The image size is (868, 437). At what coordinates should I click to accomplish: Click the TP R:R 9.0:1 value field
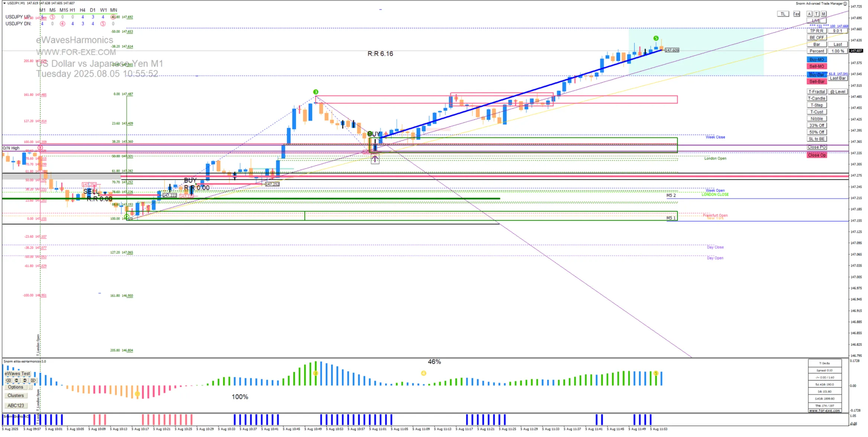[838, 30]
